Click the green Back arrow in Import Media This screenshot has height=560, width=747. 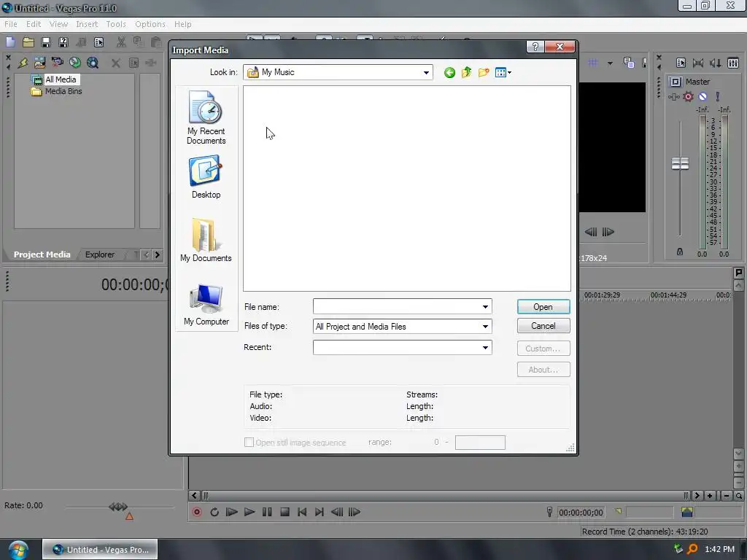[449, 72]
